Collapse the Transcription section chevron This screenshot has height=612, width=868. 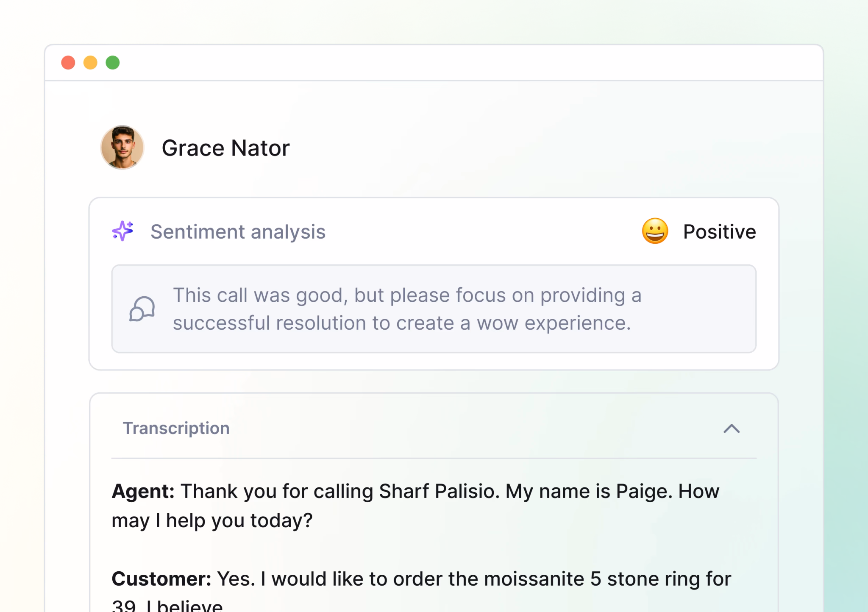point(732,428)
